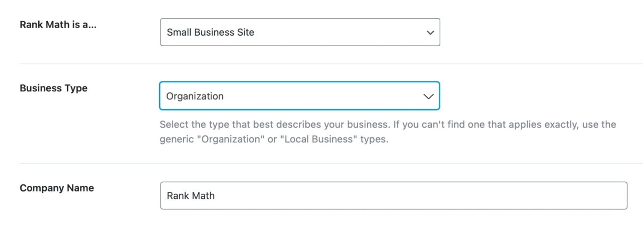Screen dimensions: 644x227
Task: Click the blank middle of Small Business Site dropdown
Action: pos(342,32)
